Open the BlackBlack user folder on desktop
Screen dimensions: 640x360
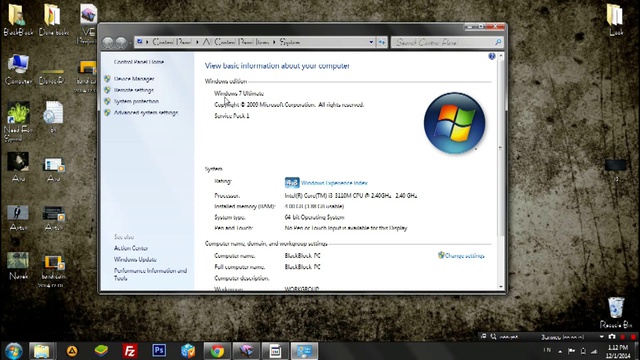[x=18, y=20]
